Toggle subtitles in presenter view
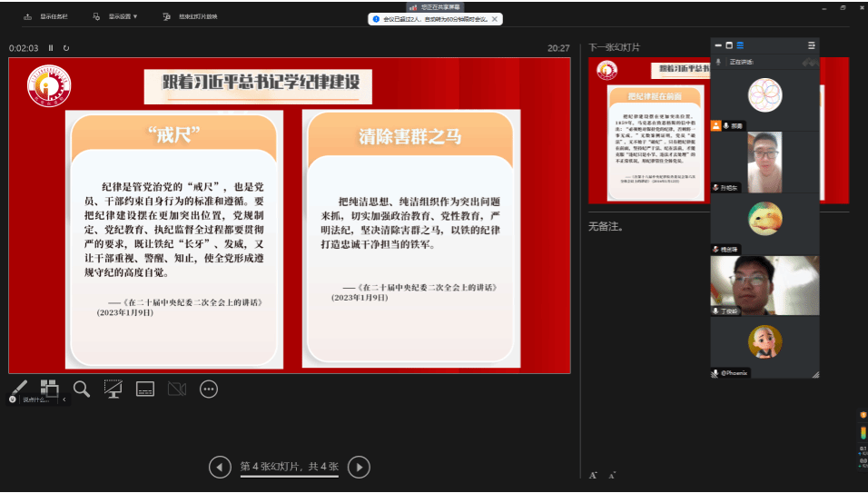868x493 pixels. point(145,389)
